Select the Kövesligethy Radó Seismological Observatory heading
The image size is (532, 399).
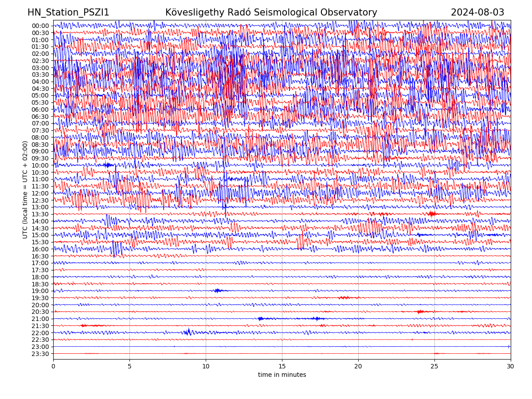click(x=271, y=12)
